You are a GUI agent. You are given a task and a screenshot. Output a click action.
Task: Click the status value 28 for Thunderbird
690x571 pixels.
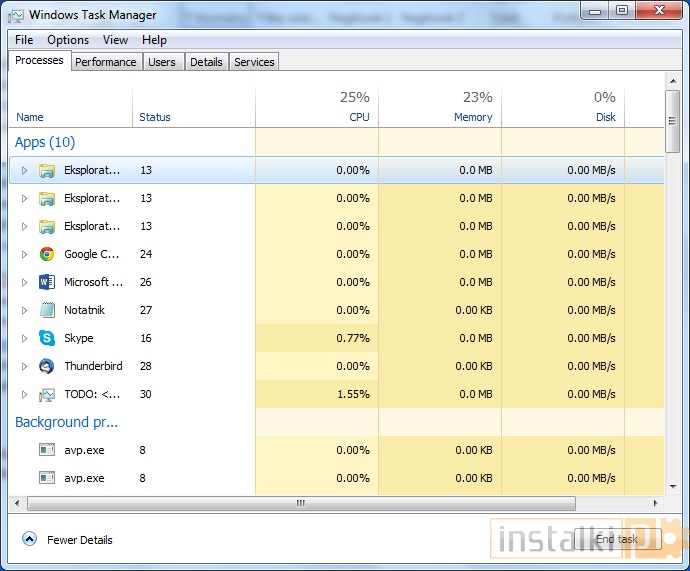tap(146, 366)
